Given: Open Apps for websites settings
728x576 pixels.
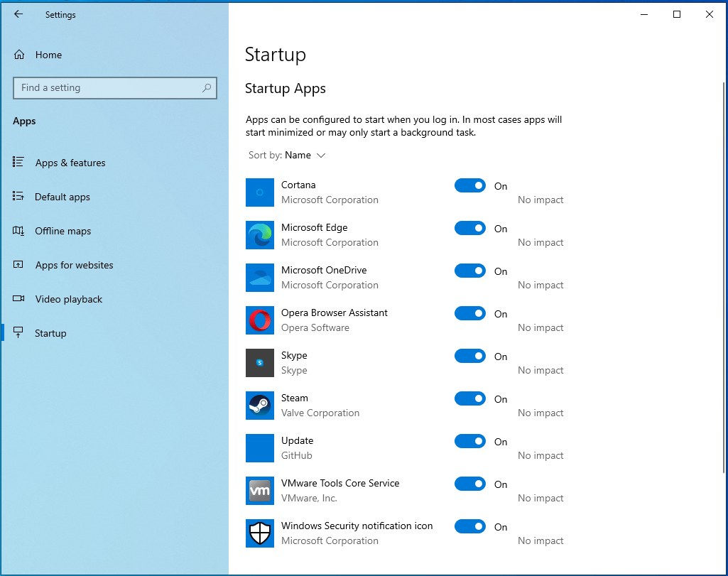Looking at the screenshot, I should coord(74,265).
